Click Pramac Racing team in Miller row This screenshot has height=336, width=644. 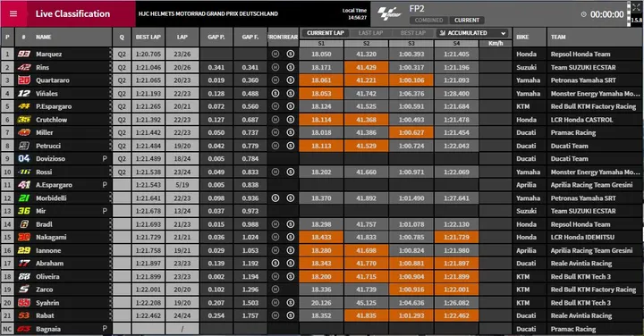(573, 132)
